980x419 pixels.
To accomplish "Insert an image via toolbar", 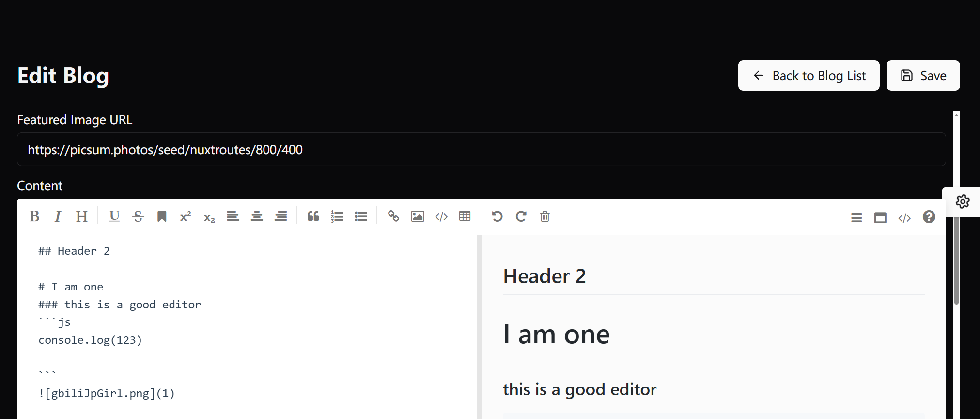I will click(418, 216).
